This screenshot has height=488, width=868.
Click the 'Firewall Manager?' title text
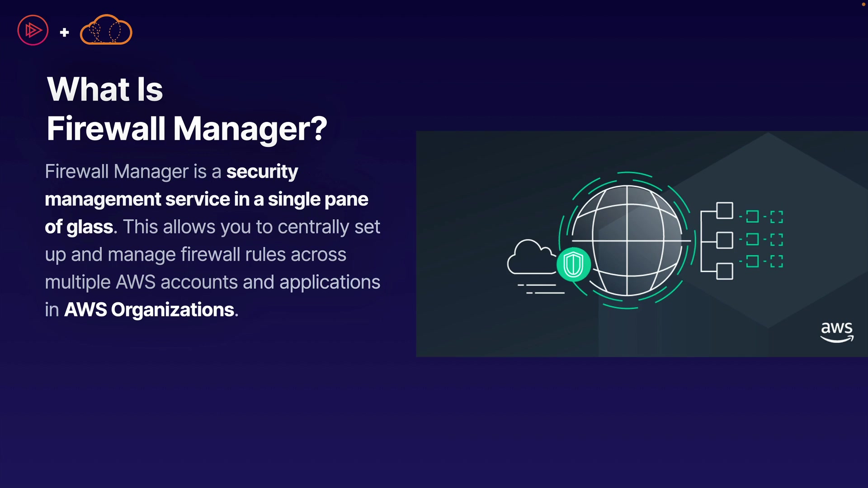tap(187, 128)
